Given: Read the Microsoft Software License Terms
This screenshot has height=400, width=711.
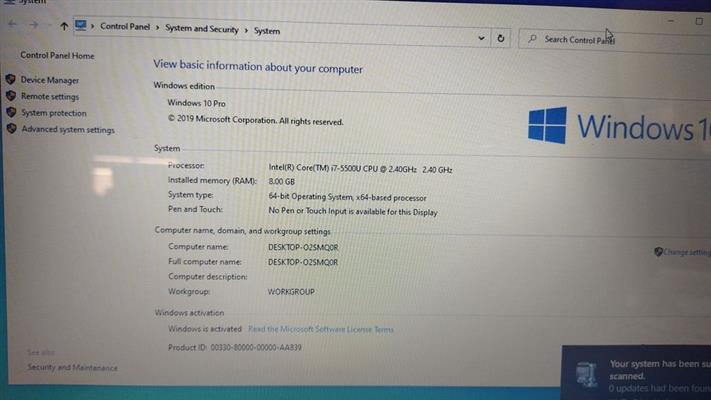Looking at the screenshot, I should click(321, 329).
